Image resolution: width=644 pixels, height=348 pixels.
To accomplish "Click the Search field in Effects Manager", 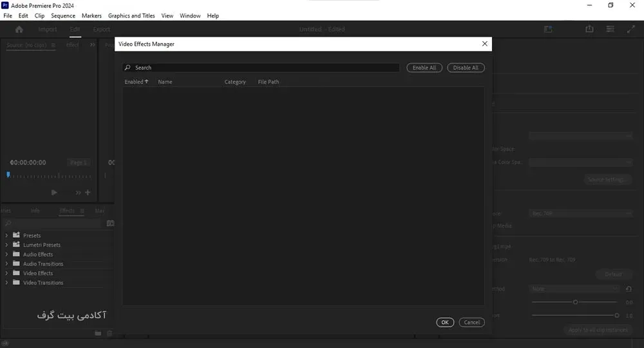I will click(x=261, y=68).
